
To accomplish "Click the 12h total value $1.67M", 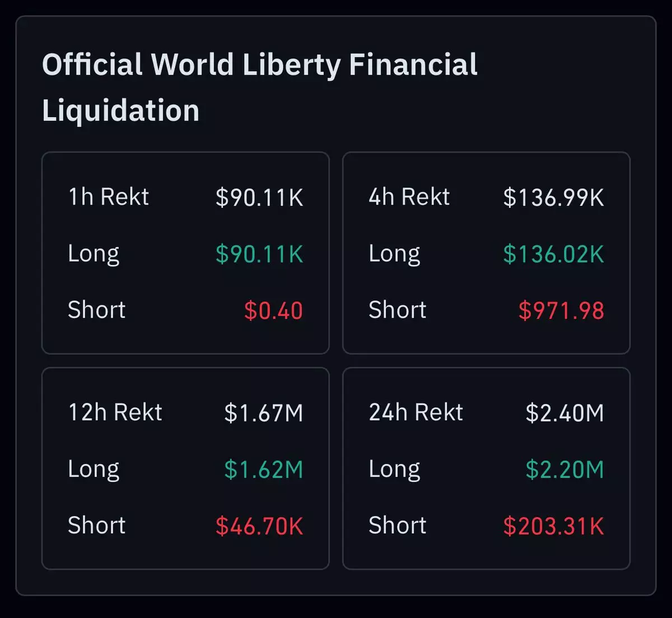I will (264, 413).
